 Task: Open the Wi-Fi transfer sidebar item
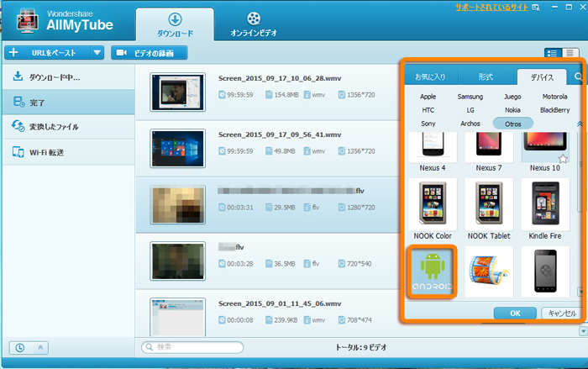[x=69, y=152]
